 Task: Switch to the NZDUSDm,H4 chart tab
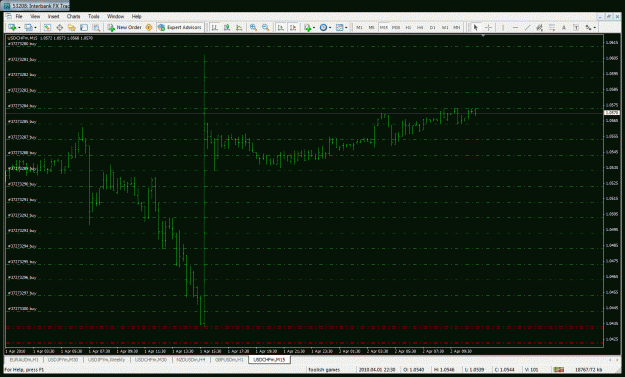pyautogui.click(x=191, y=359)
